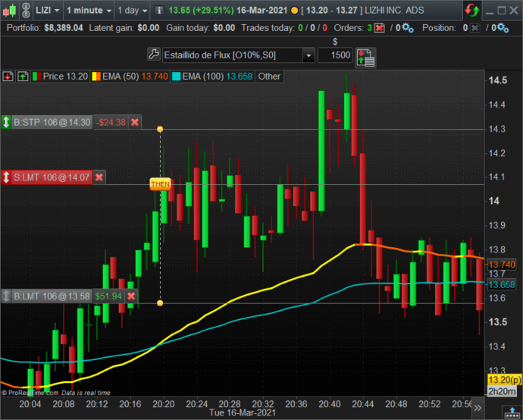Click the red down-arrow sell icon
The width and height of the screenshot is (523, 420).
point(8,77)
